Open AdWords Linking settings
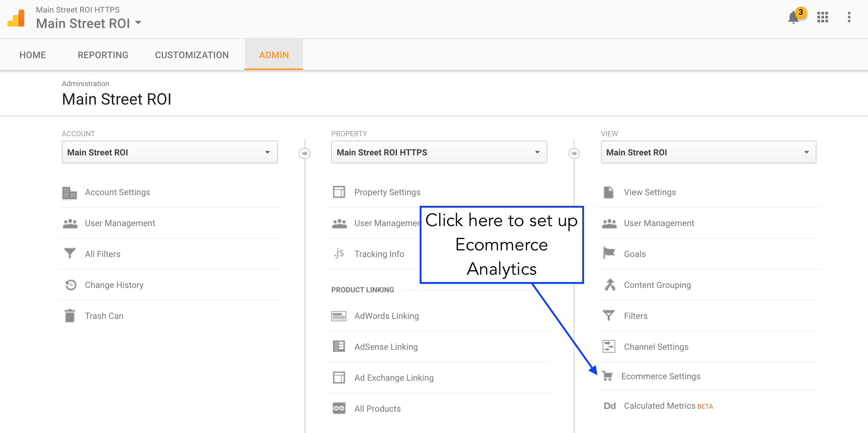 click(x=387, y=316)
